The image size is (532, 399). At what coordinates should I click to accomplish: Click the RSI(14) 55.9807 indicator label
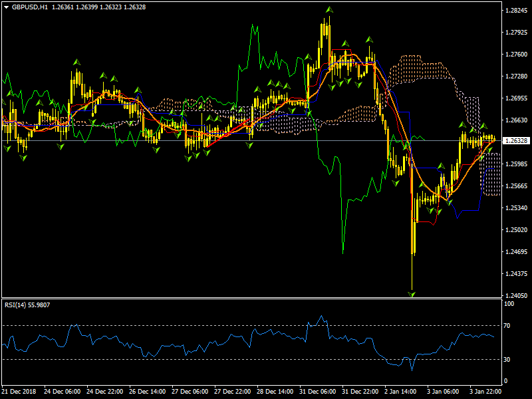27,305
